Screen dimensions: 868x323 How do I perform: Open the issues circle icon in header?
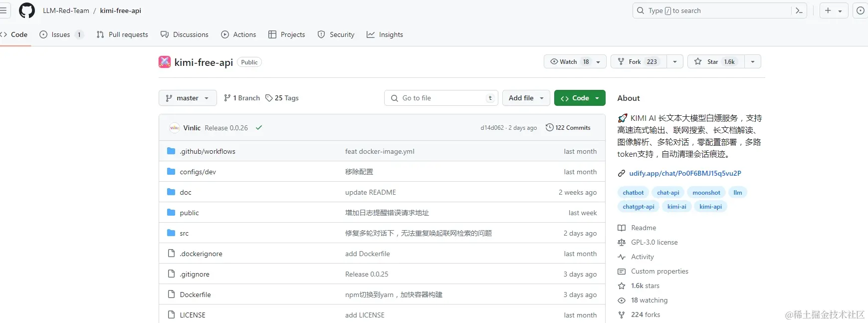click(860, 10)
